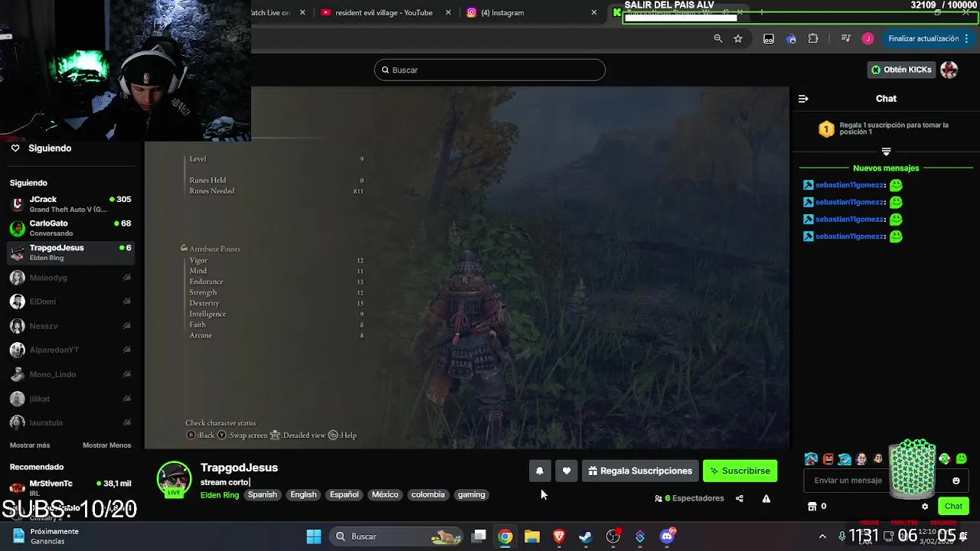Open the offline channel Meloodyg

70,278
